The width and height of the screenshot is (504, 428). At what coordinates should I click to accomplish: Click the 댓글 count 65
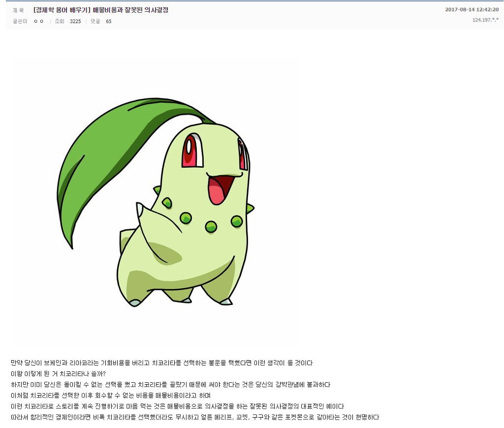(109, 21)
